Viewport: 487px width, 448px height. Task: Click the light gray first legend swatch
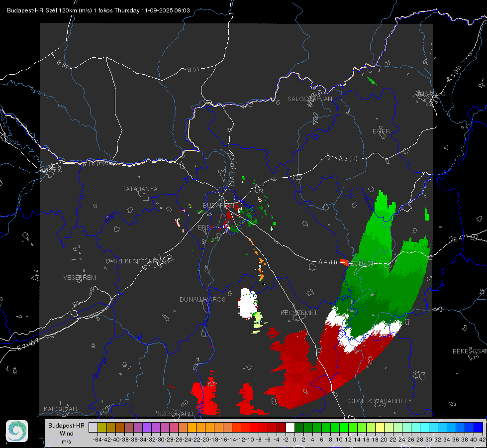tap(93, 427)
